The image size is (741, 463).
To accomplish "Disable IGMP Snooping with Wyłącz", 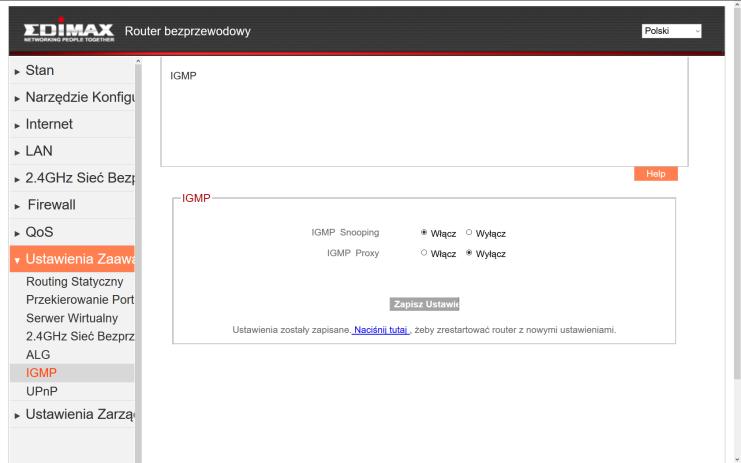I will click(x=469, y=232).
